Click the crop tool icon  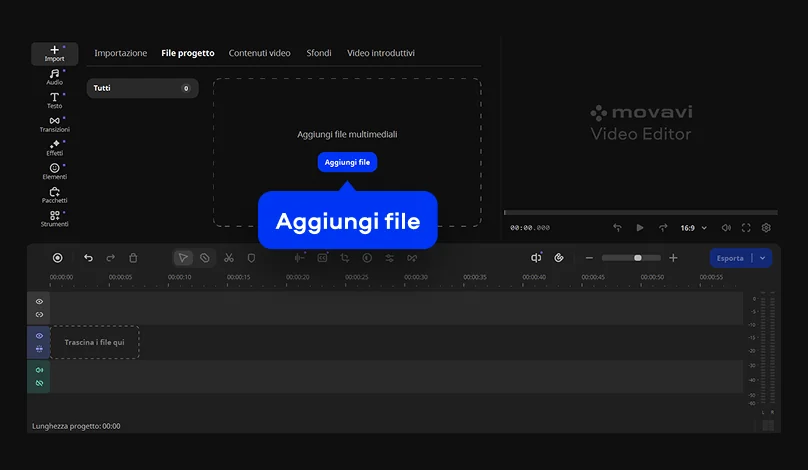coord(344,258)
